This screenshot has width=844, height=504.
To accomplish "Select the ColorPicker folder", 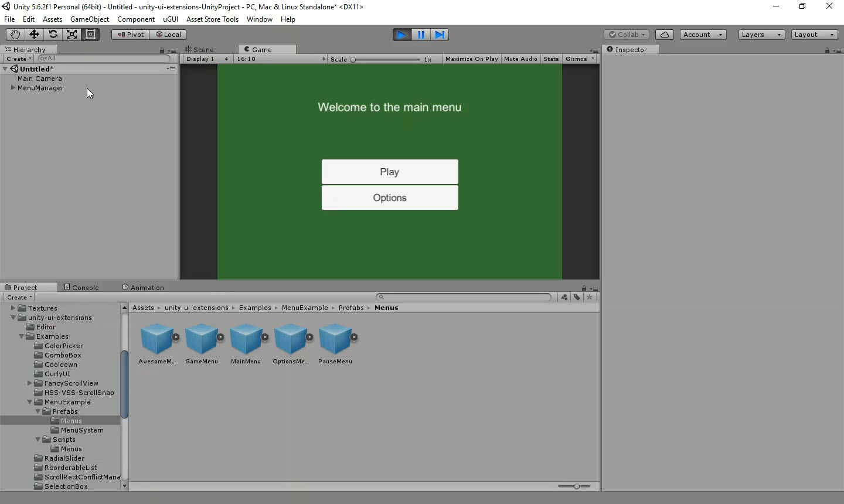I will 64,346.
